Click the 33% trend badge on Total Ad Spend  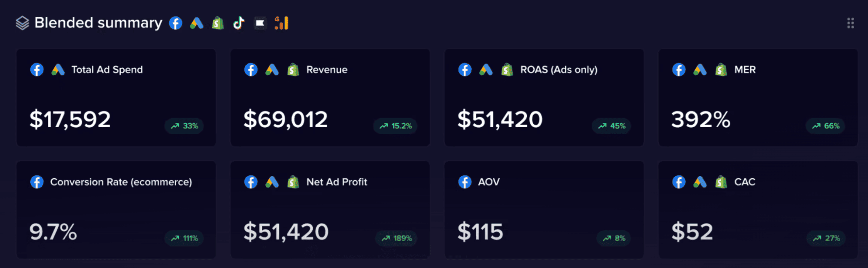click(x=184, y=126)
